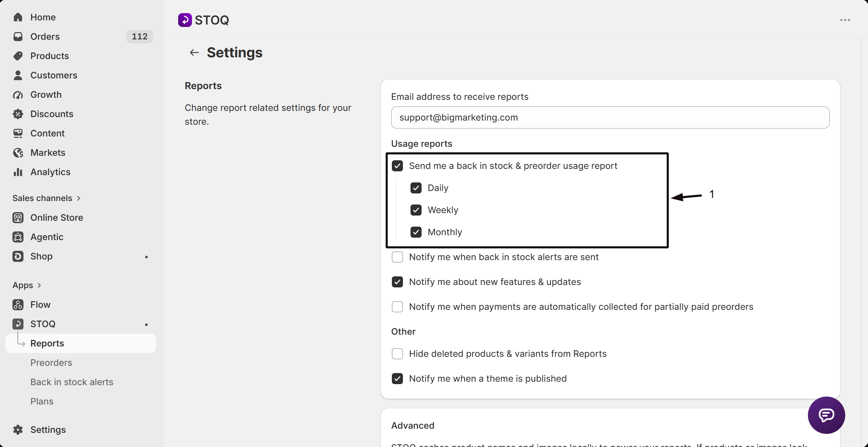Viewport: 868px width, 447px height.
Task: Click the Products tag icon
Action: point(18,56)
